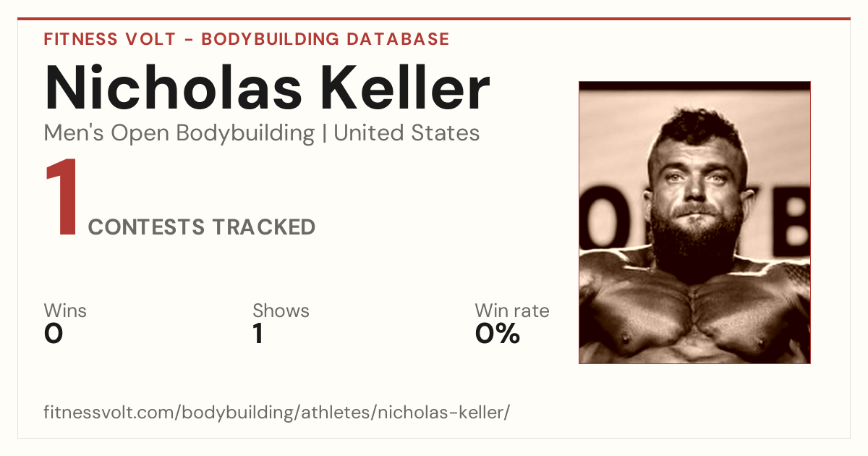Select the Shows value 1
The width and height of the screenshot is (868, 456).
pyautogui.click(x=258, y=334)
